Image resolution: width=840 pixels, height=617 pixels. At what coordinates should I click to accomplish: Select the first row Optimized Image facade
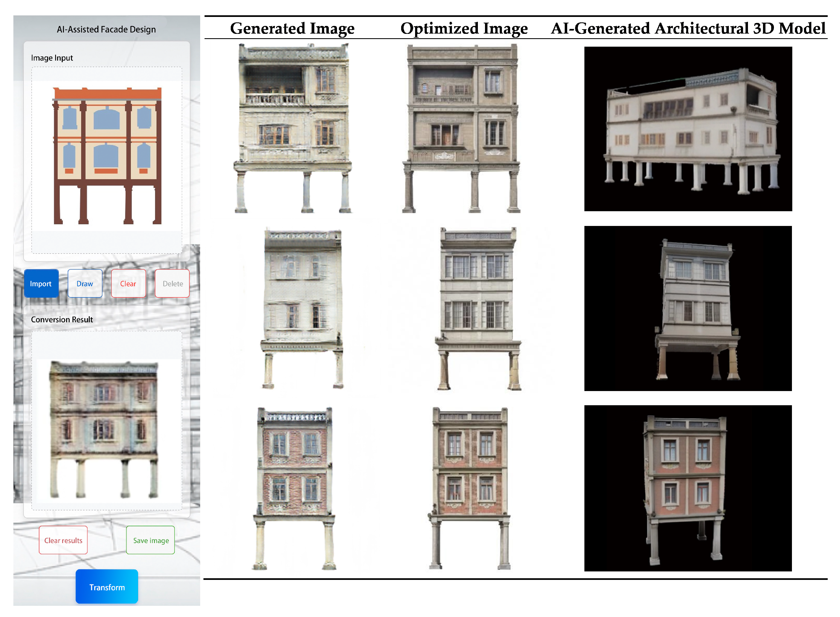click(x=462, y=129)
